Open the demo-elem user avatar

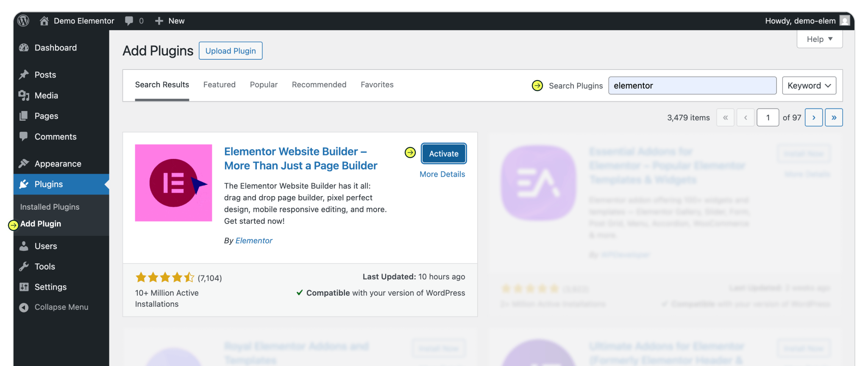click(845, 21)
